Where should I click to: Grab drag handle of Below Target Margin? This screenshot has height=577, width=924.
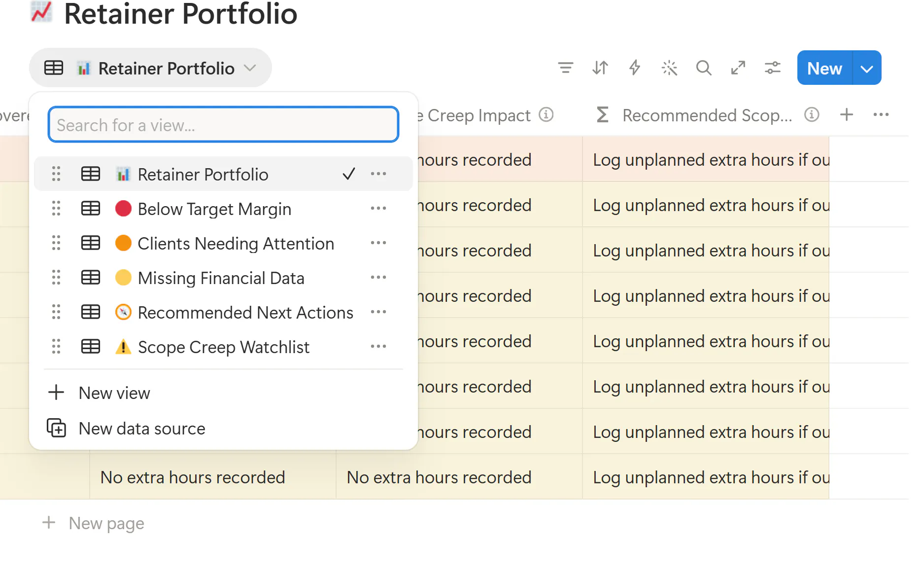[x=56, y=208]
